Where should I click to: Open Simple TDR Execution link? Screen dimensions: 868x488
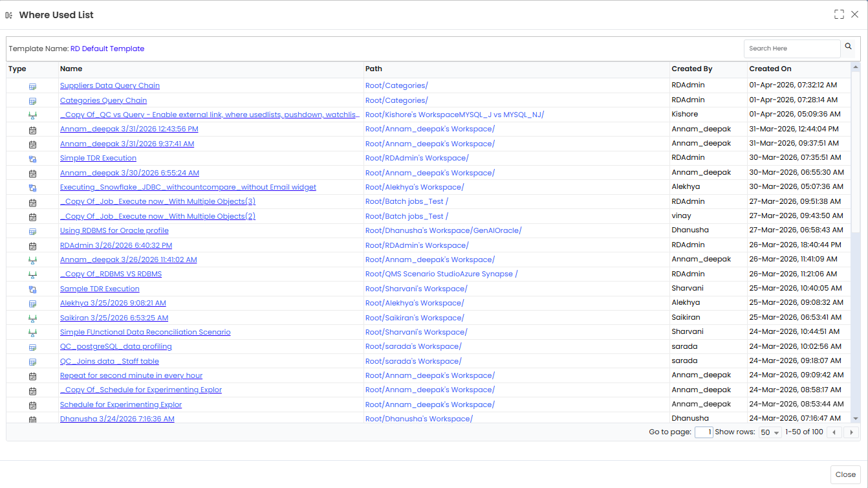98,158
